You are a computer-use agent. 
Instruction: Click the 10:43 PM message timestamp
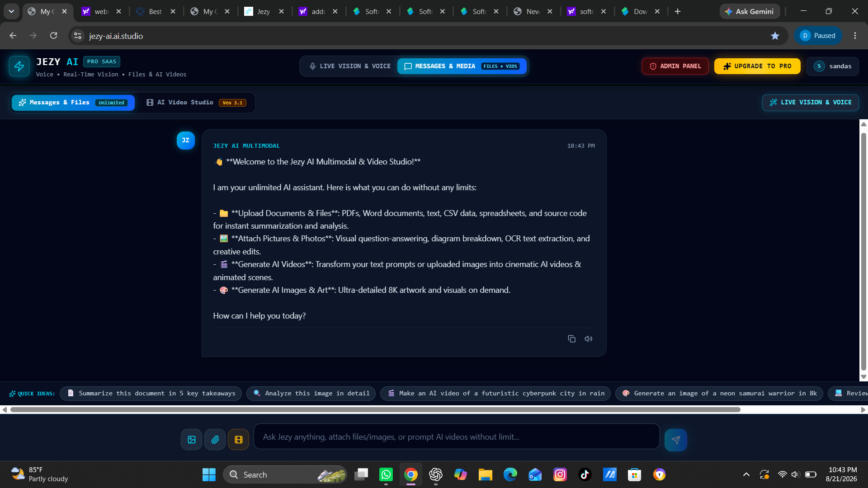coord(581,146)
